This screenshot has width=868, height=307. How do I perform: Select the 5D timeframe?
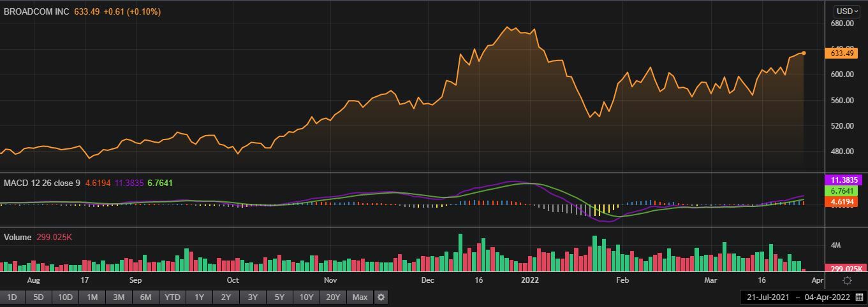click(x=38, y=297)
